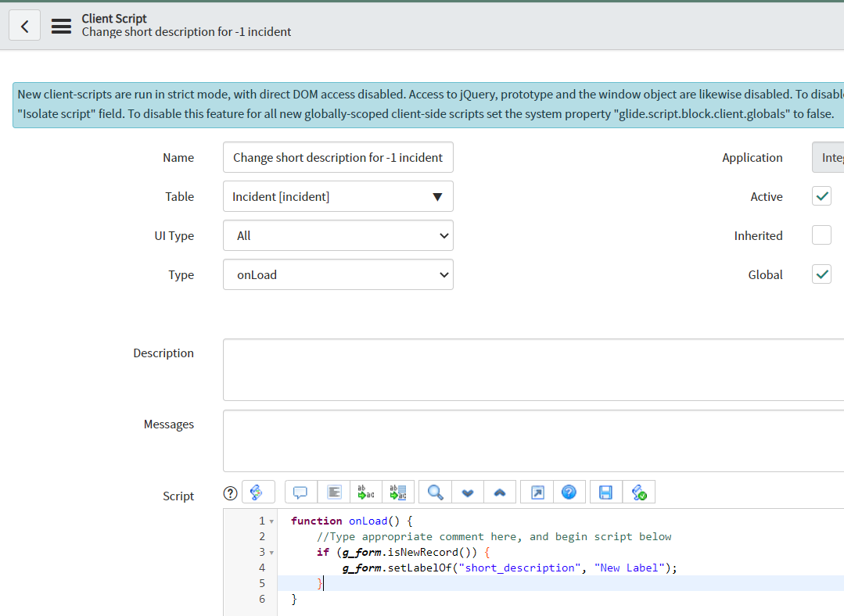
Task: Enable the Inherited checkbox
Action: 821,235
